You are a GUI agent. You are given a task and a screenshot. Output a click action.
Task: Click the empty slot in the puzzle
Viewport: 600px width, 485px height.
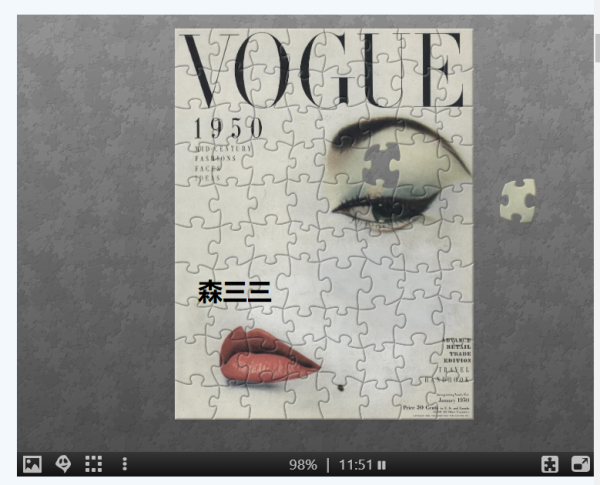[x=382, y=165]
